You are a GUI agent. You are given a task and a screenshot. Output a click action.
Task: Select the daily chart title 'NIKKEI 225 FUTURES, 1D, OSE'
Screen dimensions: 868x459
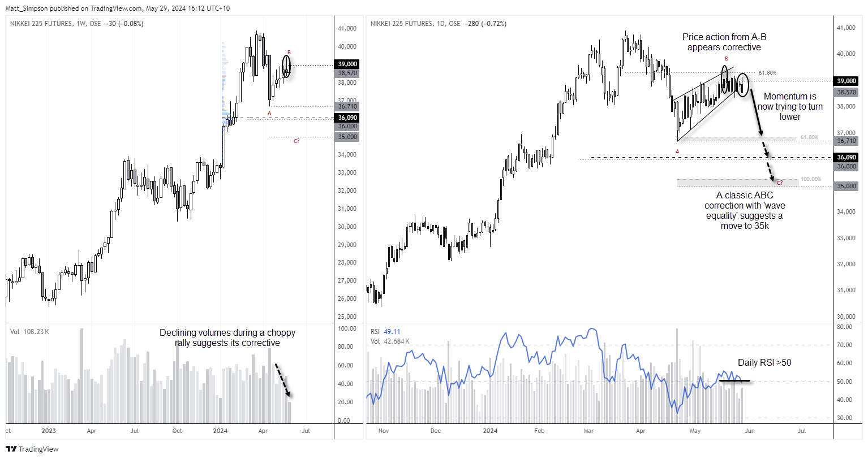tap(415, 24)
